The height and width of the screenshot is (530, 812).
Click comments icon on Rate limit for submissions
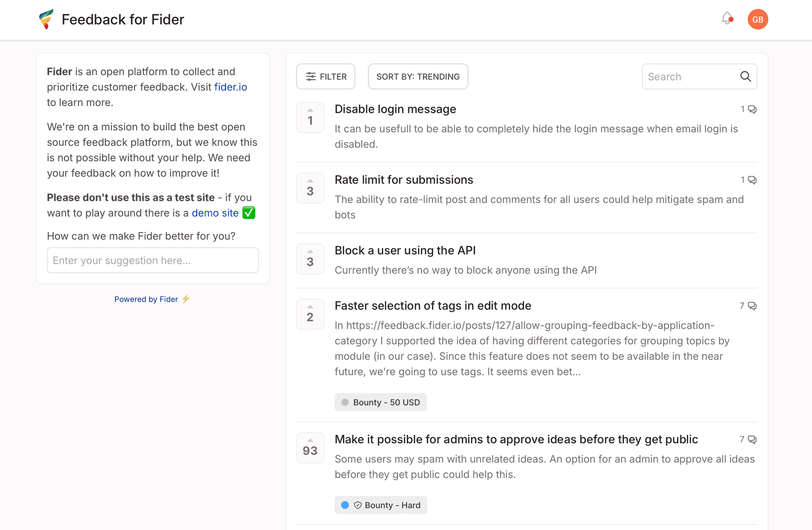coord(752,180)
